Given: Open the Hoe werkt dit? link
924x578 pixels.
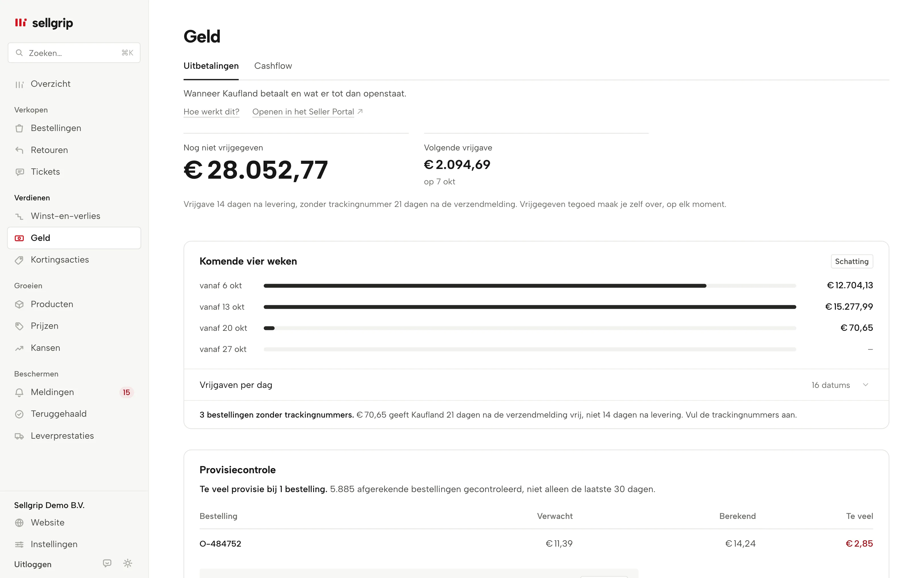Looking at the screenshot, I should [x=212, y=112].
